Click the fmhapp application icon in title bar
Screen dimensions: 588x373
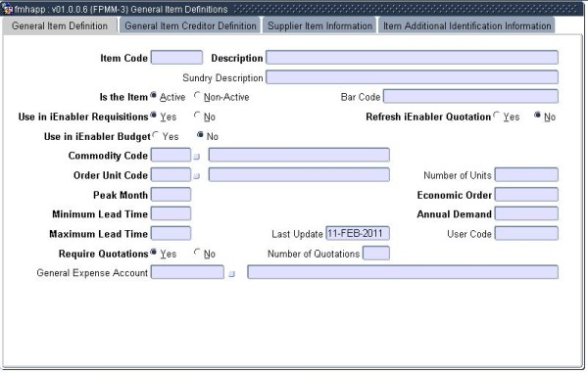[7, 9]
